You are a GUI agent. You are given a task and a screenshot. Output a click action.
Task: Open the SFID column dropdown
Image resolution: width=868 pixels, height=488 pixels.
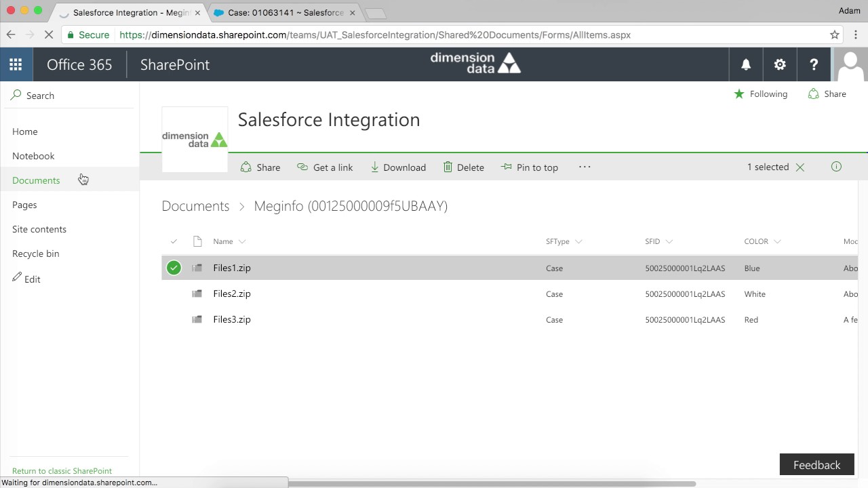(669, 241)
